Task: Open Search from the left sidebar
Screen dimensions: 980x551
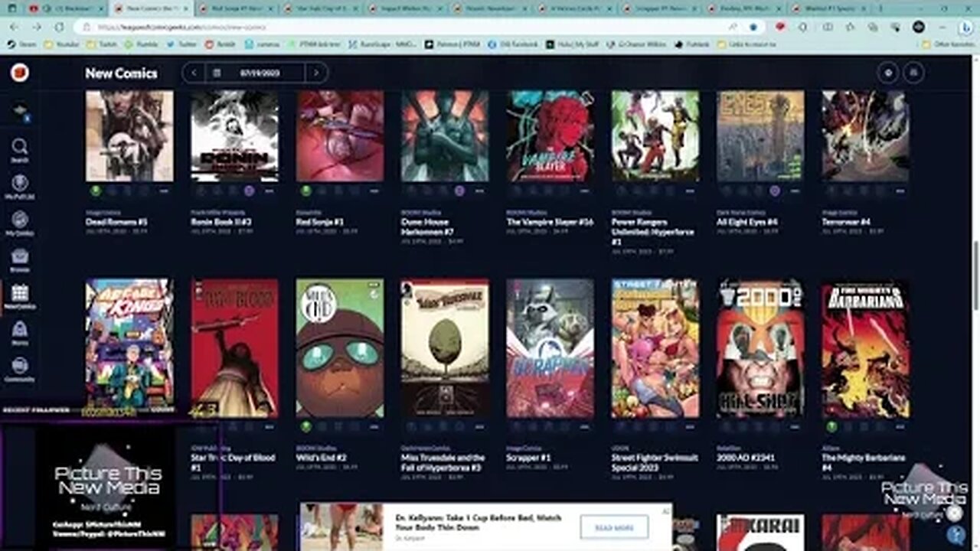Action: (20, 150)
